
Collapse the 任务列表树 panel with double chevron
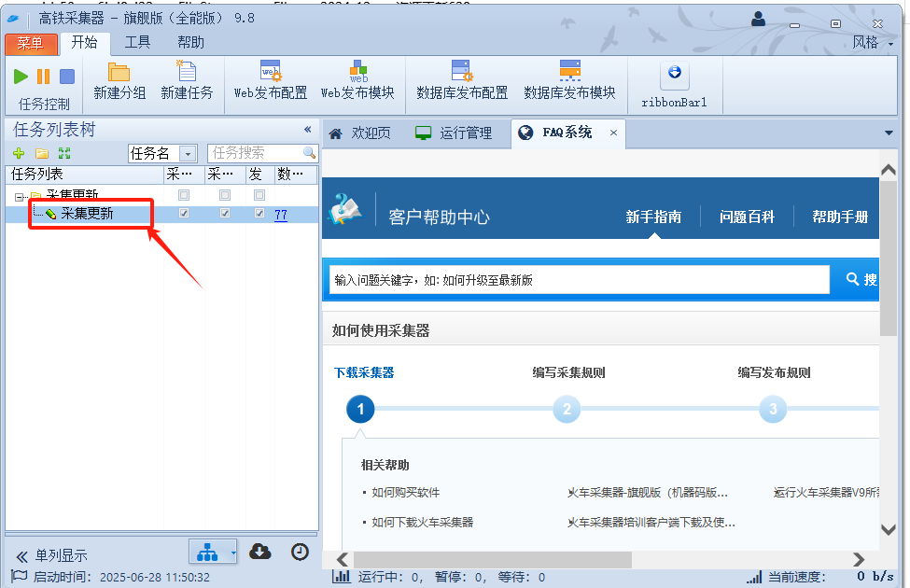308,129
